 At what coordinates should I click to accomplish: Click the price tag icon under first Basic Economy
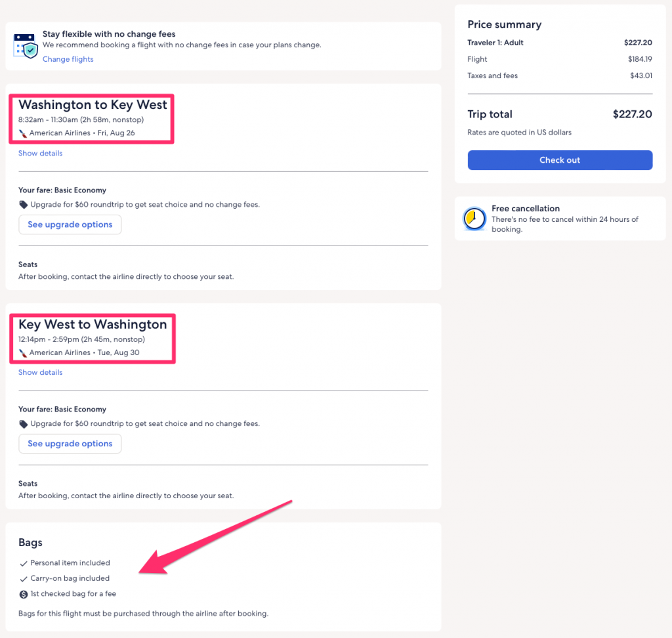point(24,205)
